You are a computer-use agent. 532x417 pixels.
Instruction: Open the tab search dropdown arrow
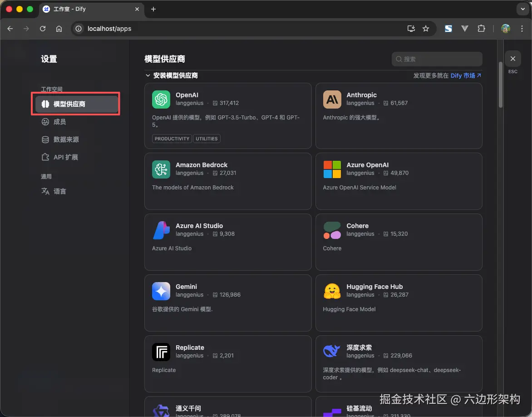pyautogui.click(x=523, y=9)
